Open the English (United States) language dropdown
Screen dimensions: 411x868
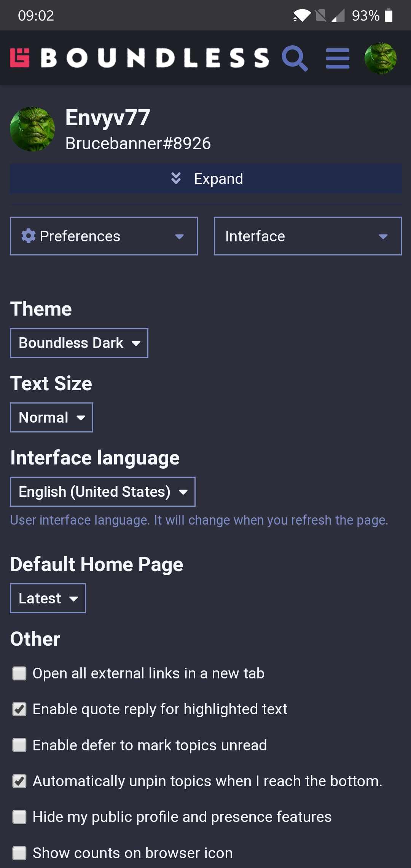[x=103, y=491]
